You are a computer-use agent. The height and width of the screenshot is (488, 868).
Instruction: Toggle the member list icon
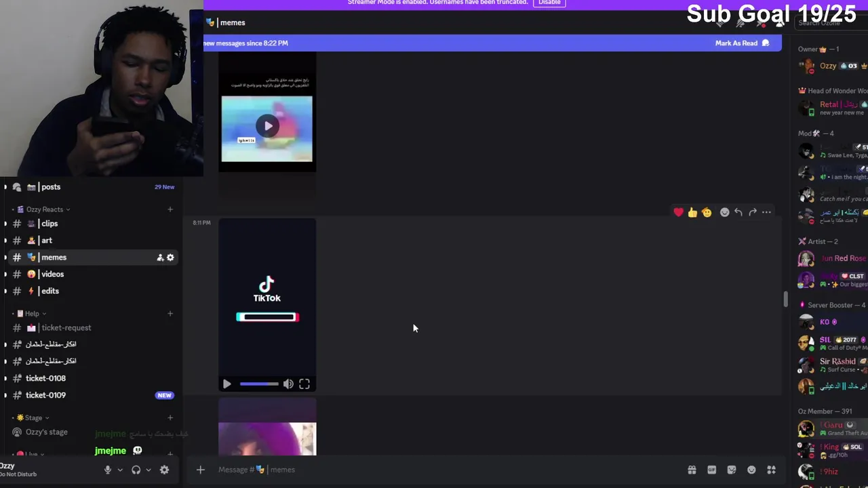coord(779,22)
